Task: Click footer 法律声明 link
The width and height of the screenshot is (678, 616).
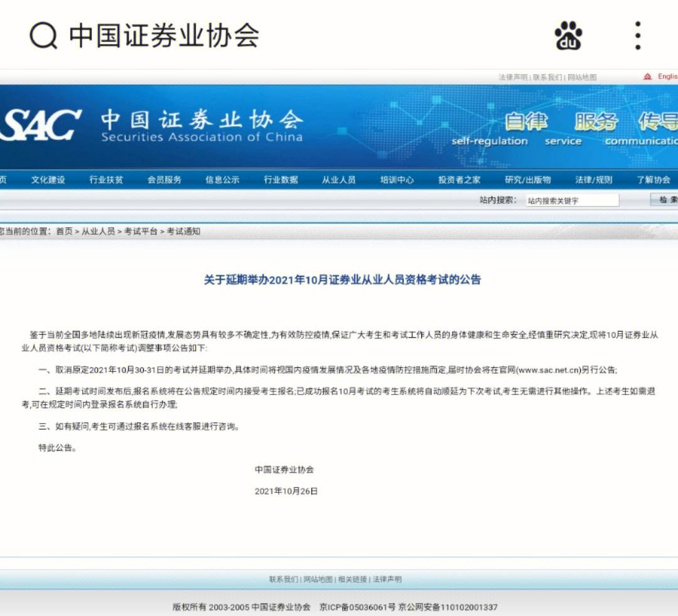Action: [387, 579]
